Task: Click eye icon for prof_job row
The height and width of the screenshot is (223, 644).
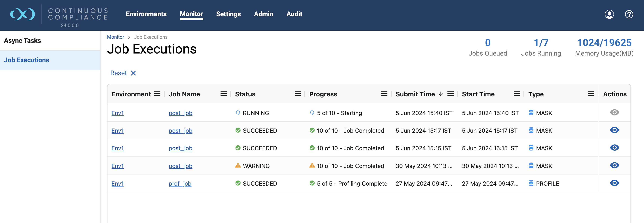Action: (614, 183)
